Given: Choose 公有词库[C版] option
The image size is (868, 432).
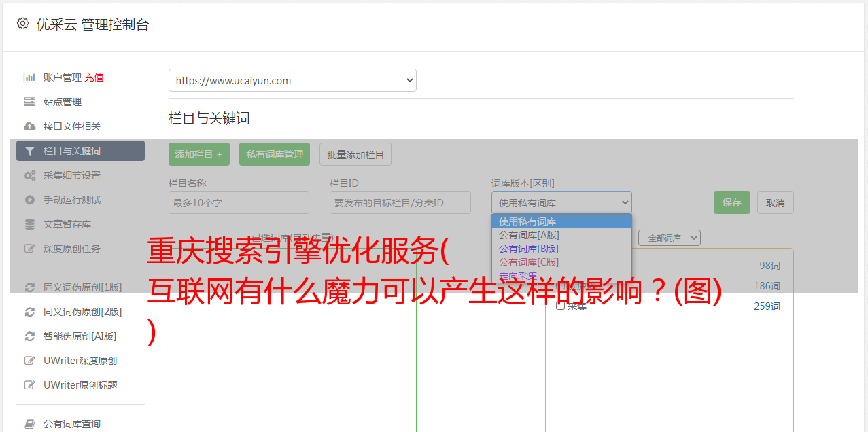Looking at the screenshot, I should tap(561, 262).
